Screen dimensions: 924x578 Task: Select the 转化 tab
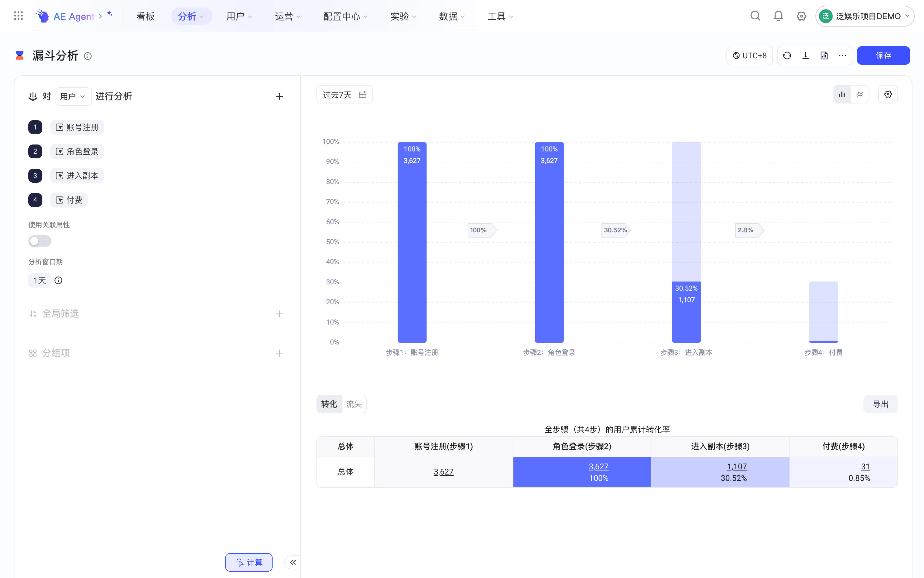point(329,404)
